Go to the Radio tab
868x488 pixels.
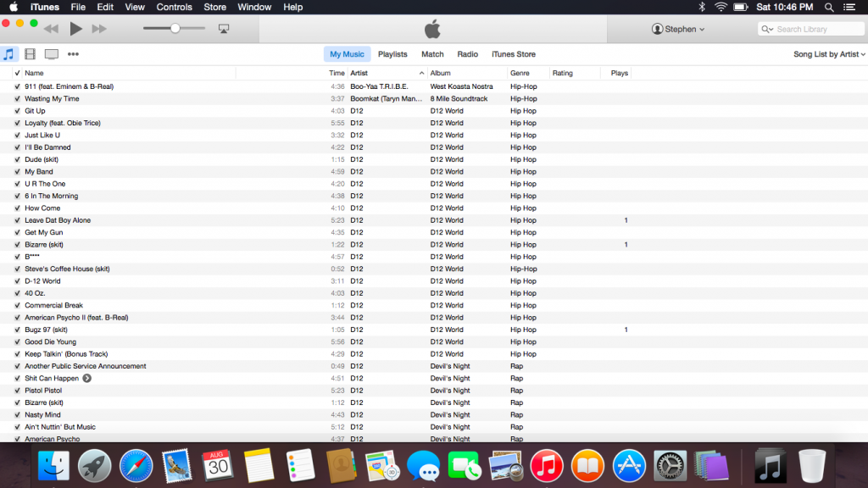tap(467, 54)
